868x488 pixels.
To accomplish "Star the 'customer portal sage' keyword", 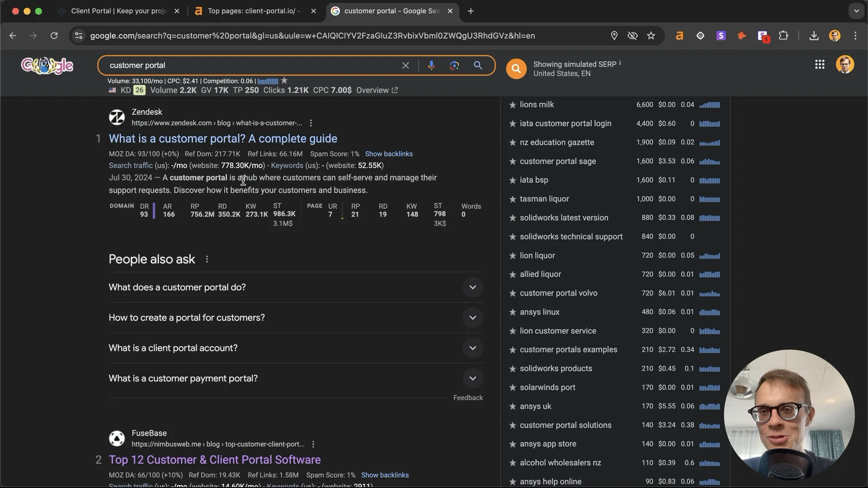I will click(x=512, y=161).
